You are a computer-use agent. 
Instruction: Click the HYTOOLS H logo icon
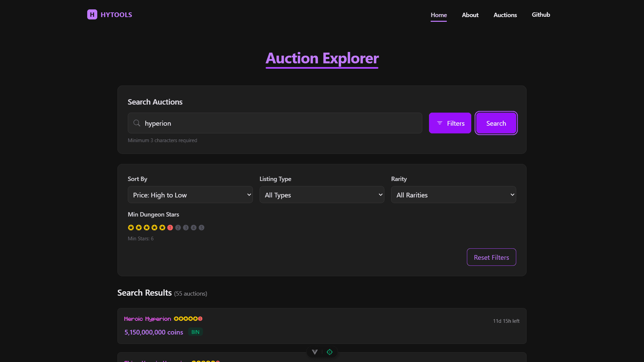(x=92, y=14)
